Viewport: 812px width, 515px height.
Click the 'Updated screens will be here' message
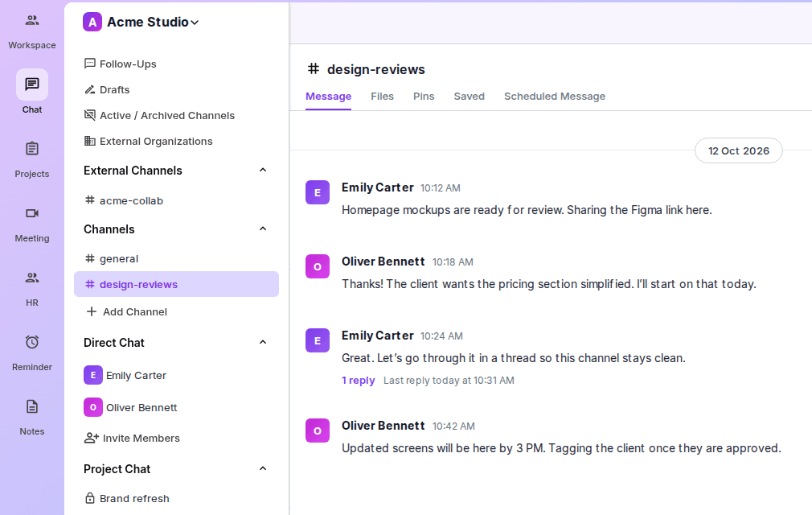click(561, 448)
